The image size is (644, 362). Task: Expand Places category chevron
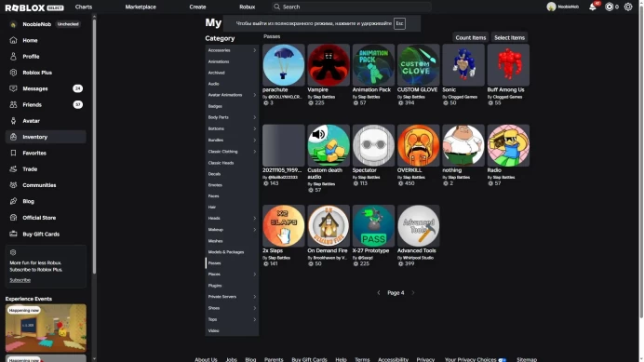pos(255,275)
